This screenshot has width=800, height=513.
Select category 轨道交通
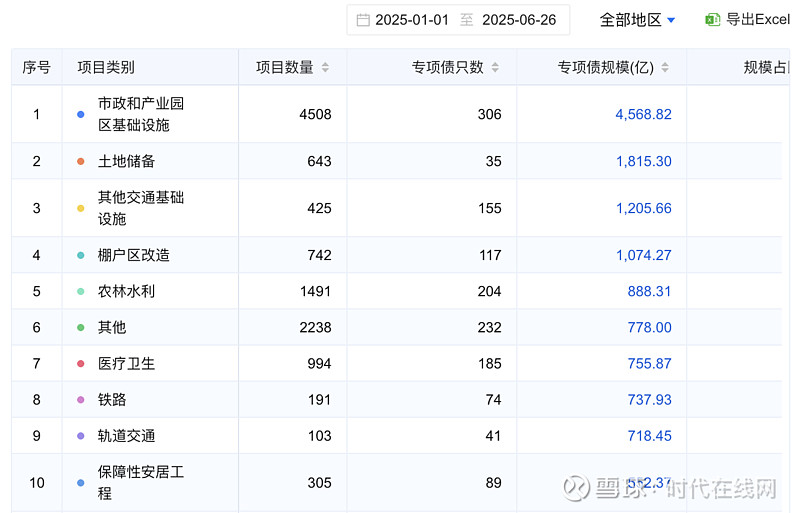(126, 436)
